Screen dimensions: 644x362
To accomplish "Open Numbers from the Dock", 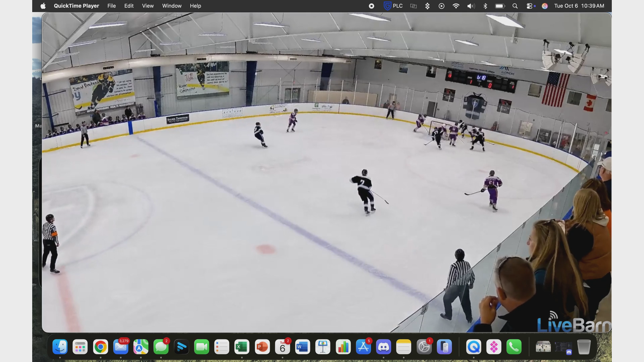I will click(343, 347).
